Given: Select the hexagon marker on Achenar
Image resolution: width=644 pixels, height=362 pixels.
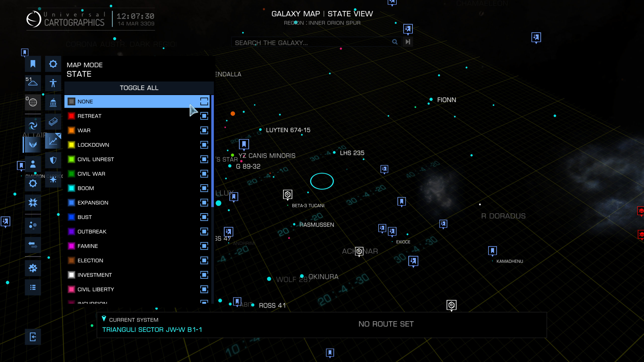Looking at the screenshot, I should click(x=359, y=251).
